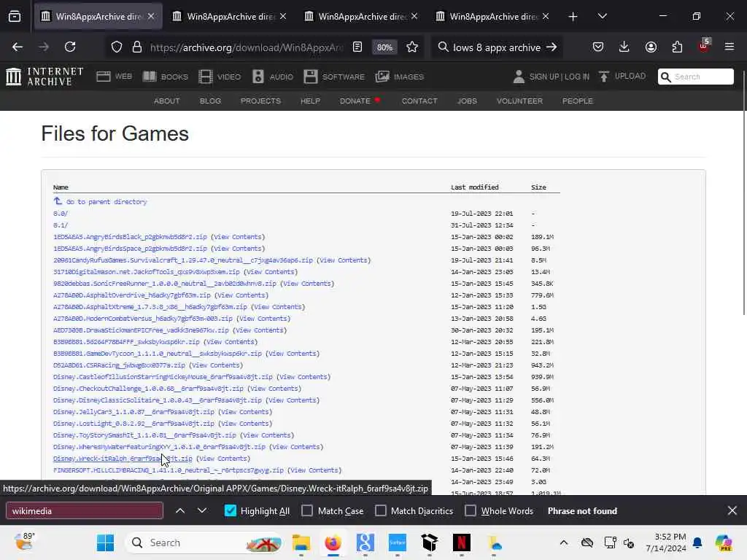
Task: Open the Volunteer menu item
Action: tap(519, 101)
